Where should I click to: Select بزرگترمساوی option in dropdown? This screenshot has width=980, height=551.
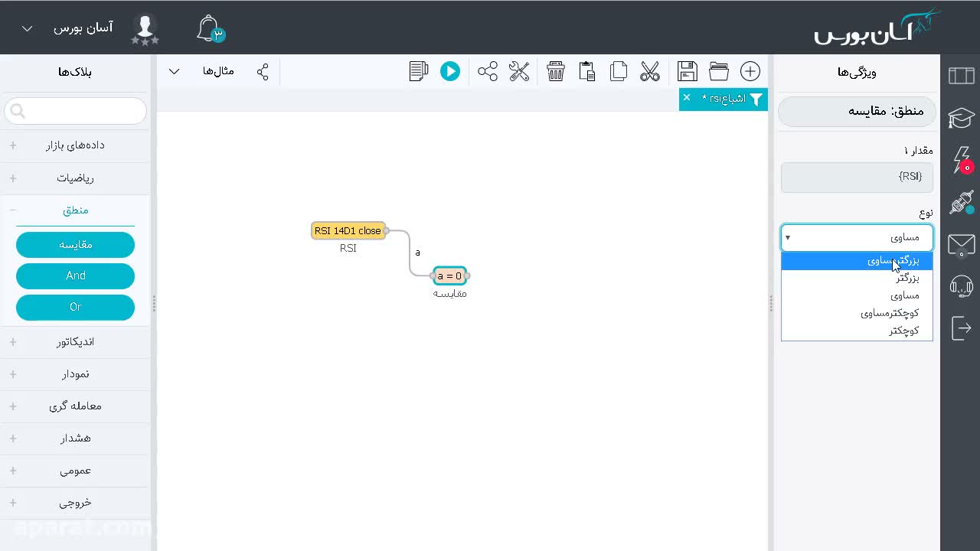point(857,260)
